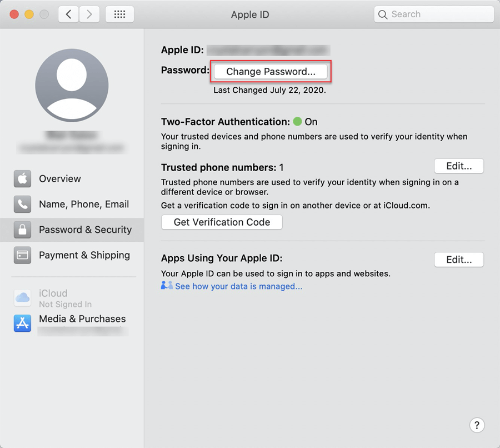Select Password & Security in the sidebar

[83, 230]
